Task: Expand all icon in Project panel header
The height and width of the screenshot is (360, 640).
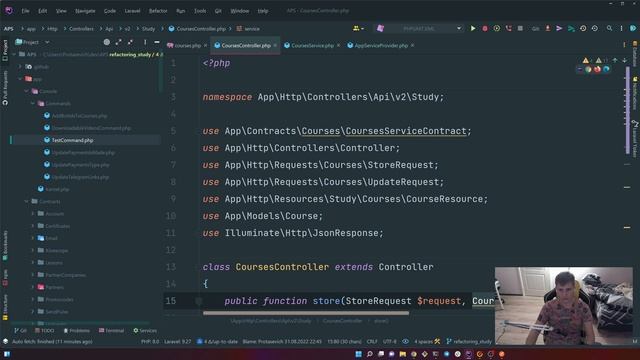Action: 118,42
